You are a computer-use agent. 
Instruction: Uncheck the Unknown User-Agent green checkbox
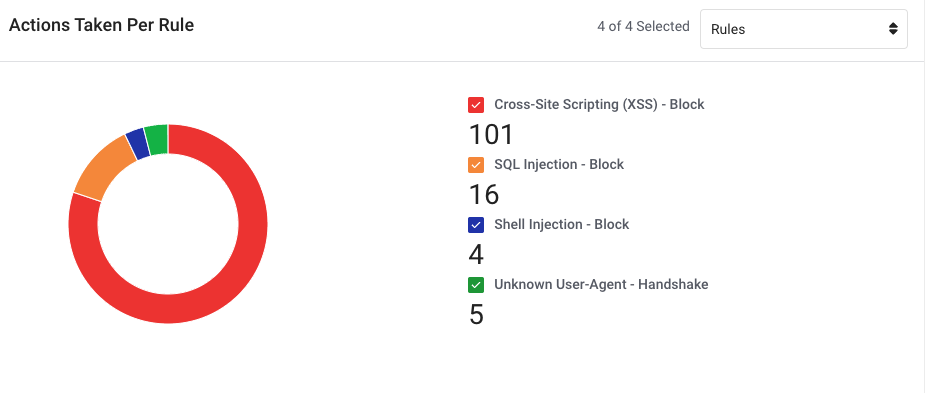coord(475,285)
